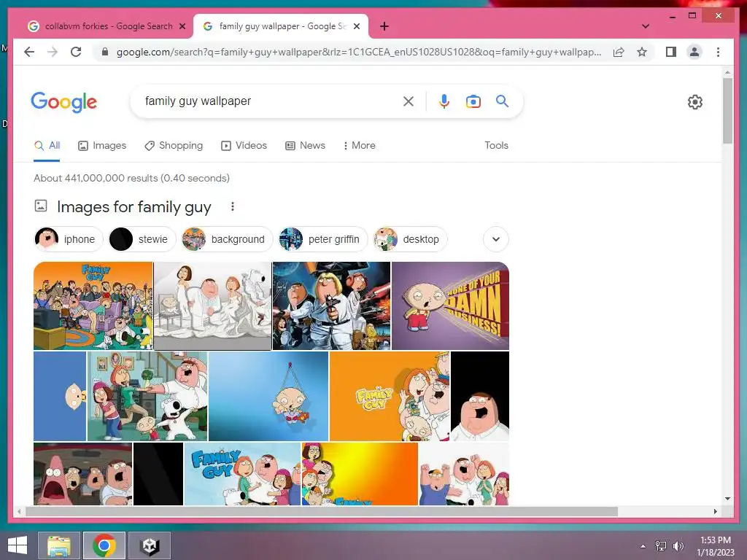Search by image with camera icon
Screen dimensions: 747x560
click(x=473, y=101)
